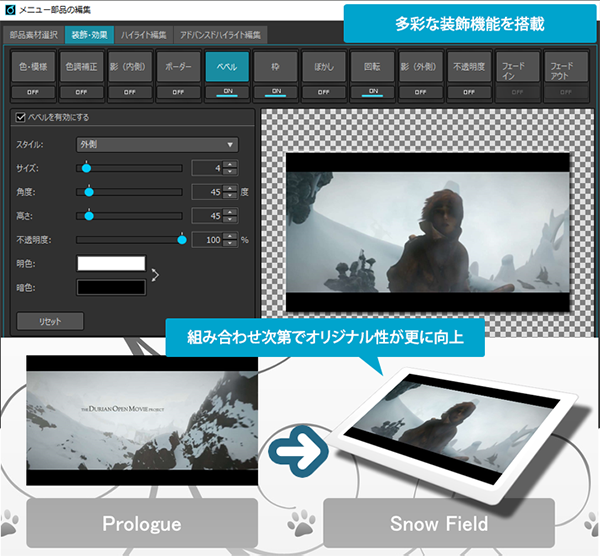This screenshot has width=600, height=556.
Task: Select the 装飾・効果 tab
Action: click(x=90, y=35)
